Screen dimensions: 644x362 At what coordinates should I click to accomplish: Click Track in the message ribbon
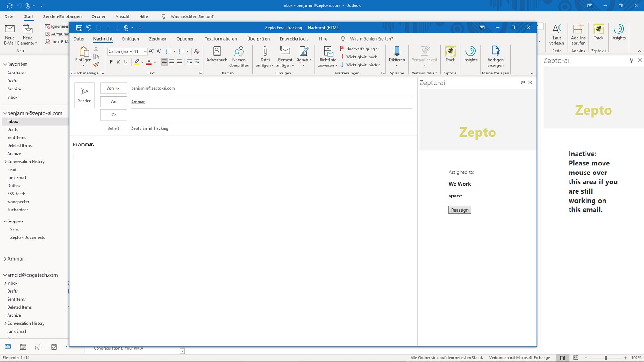coord(450,55)
